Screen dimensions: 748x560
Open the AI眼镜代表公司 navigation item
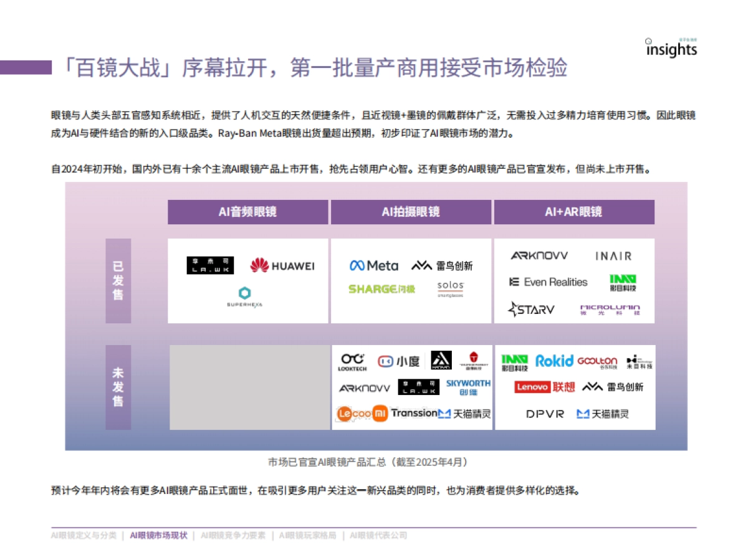tap(377, 534)
